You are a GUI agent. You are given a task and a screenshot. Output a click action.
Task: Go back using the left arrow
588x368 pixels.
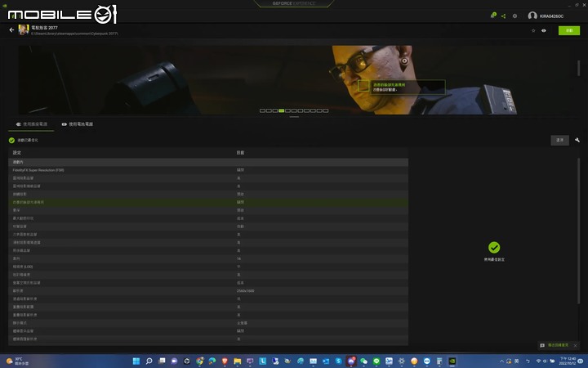coord(11,29)
